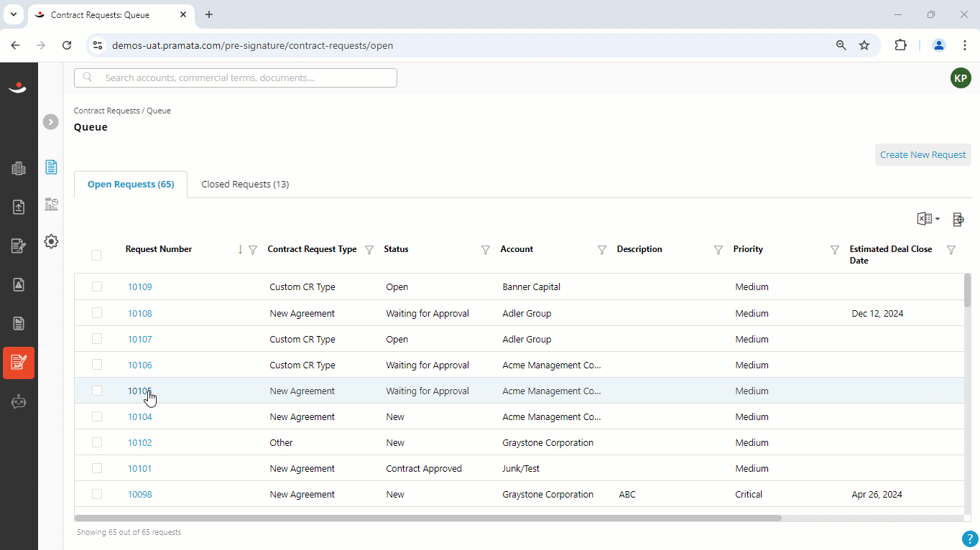Open the document alert sidebar icon
980x550 pixels.
click(19, 284)
